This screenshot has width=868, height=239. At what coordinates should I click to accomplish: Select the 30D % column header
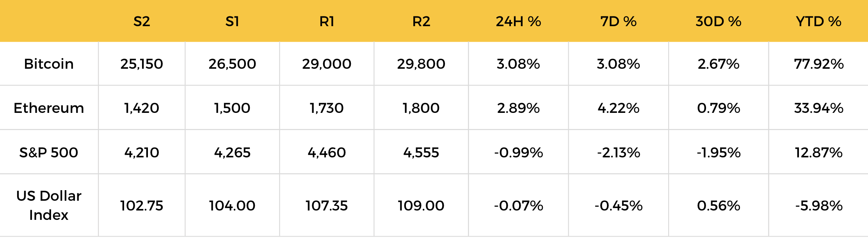click(x=719, y=21)
